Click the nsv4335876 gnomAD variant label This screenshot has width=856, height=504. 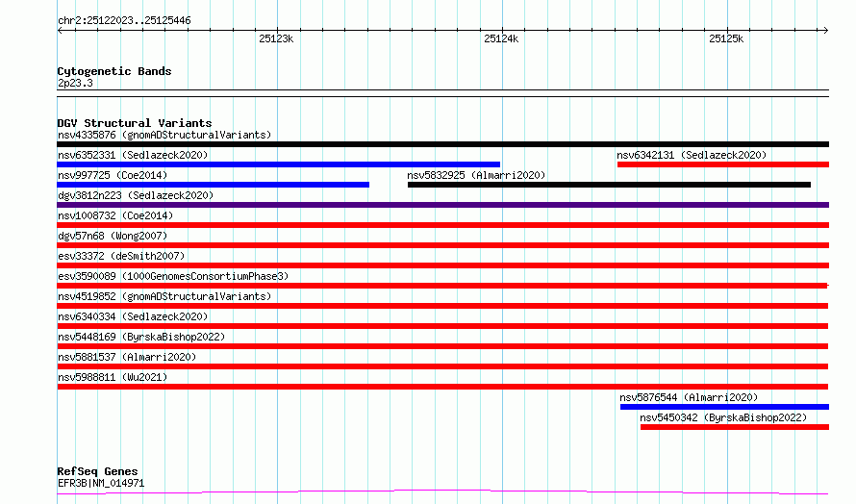pyautogui.click(x=164, y=135)
